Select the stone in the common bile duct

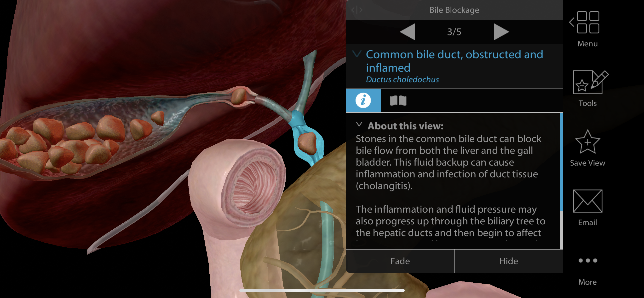(307, 143)
